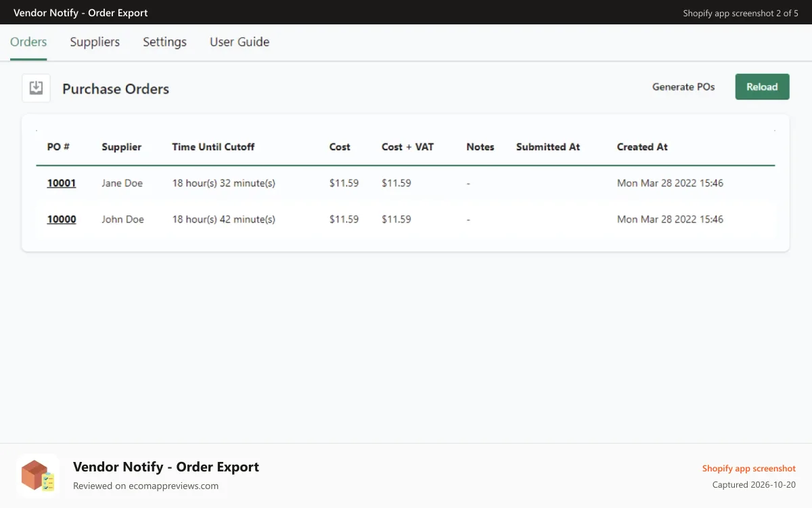Switch to the Suppliers tab

95,42
